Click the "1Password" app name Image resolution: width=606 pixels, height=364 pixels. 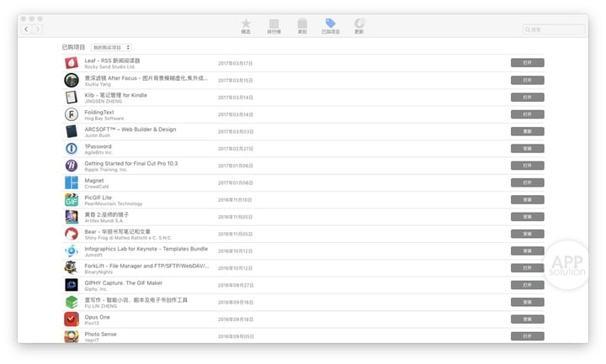click(x=98, y=146)
